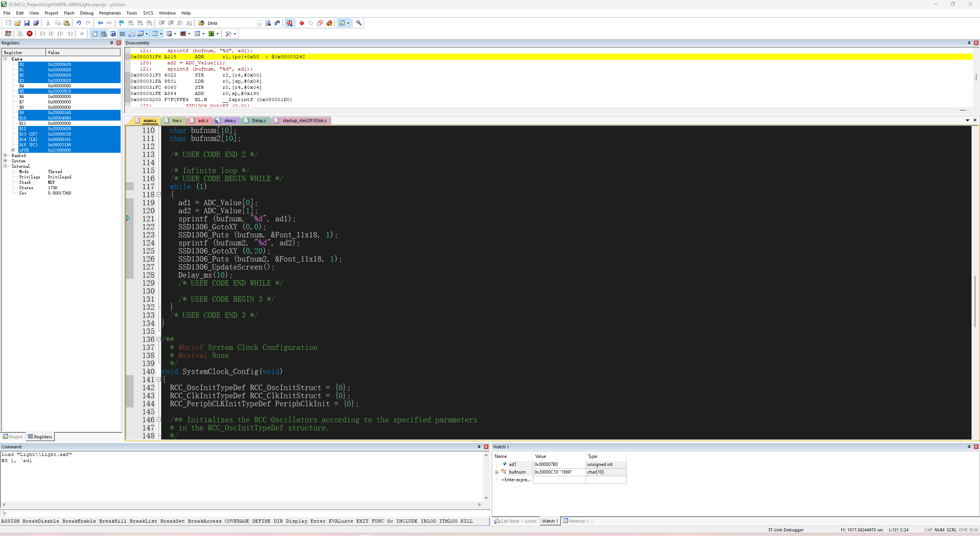The height and width of the screenshot is (536, 980).
Task: Toggle auto-hide pin on Command panel
Action: [479, 447]
